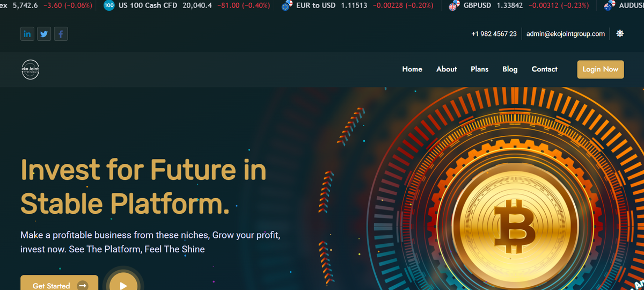644x290 pixels.
Task: Open the LinkedIn social icon
Action: [x=27, y=34]
